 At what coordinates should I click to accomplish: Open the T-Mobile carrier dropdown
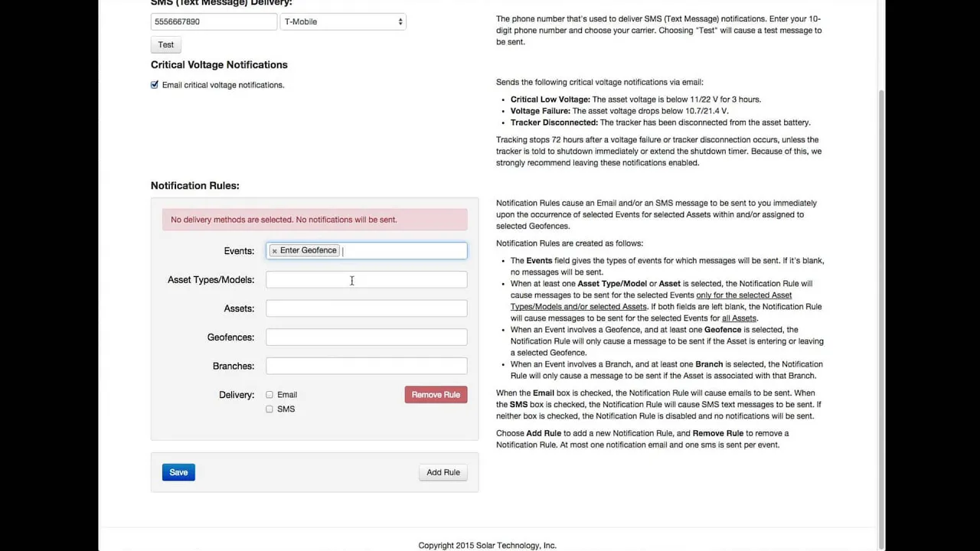[x=343, y=21]
